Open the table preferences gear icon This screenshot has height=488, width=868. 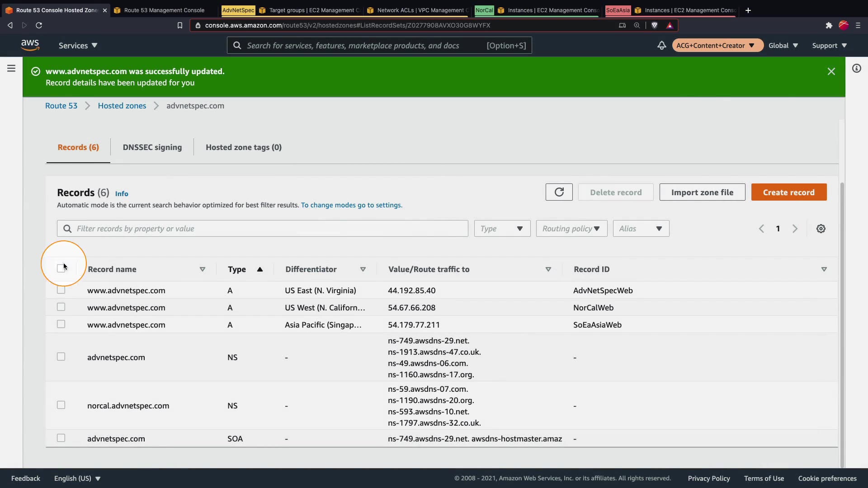(821, 229)
